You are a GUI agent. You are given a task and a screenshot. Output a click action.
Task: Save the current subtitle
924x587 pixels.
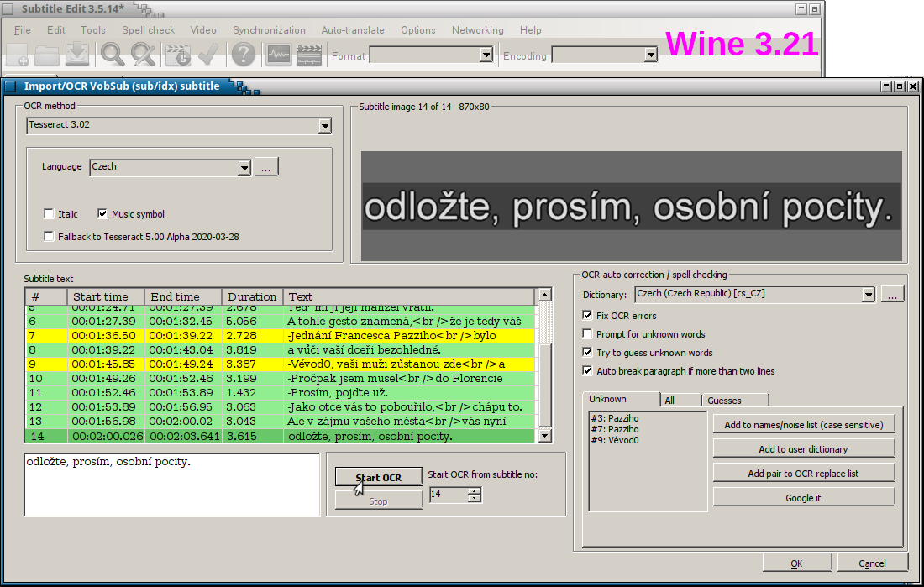77,54
